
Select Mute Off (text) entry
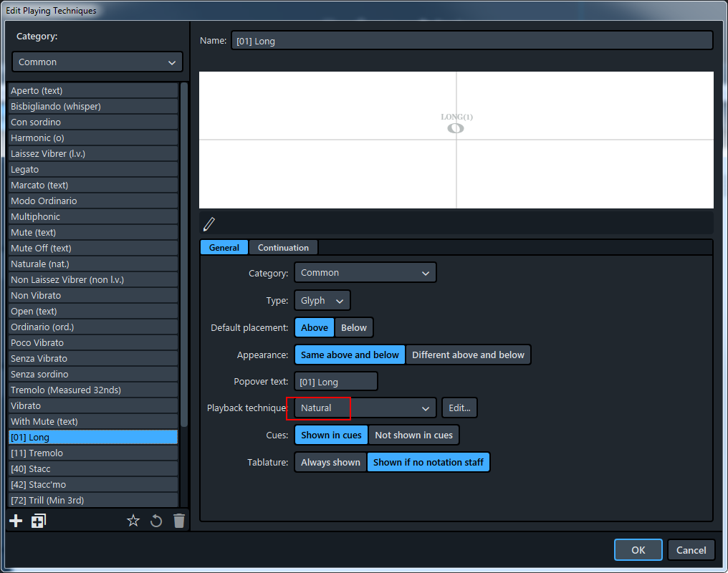point(93,249)
